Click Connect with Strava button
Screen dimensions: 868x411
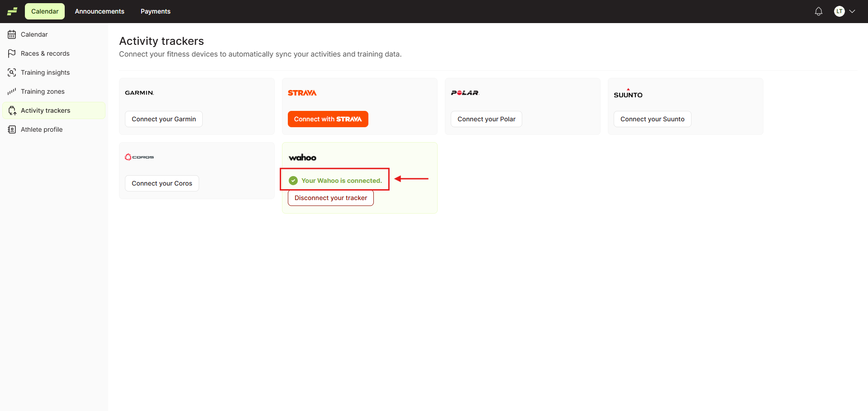pos(328,119)
